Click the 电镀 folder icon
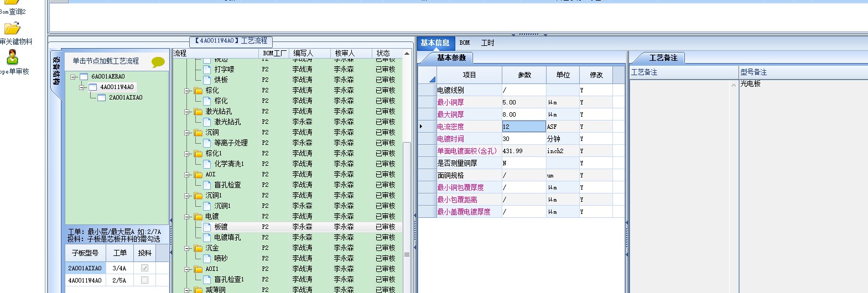This screenshot has height=293, width=868. 199,217
